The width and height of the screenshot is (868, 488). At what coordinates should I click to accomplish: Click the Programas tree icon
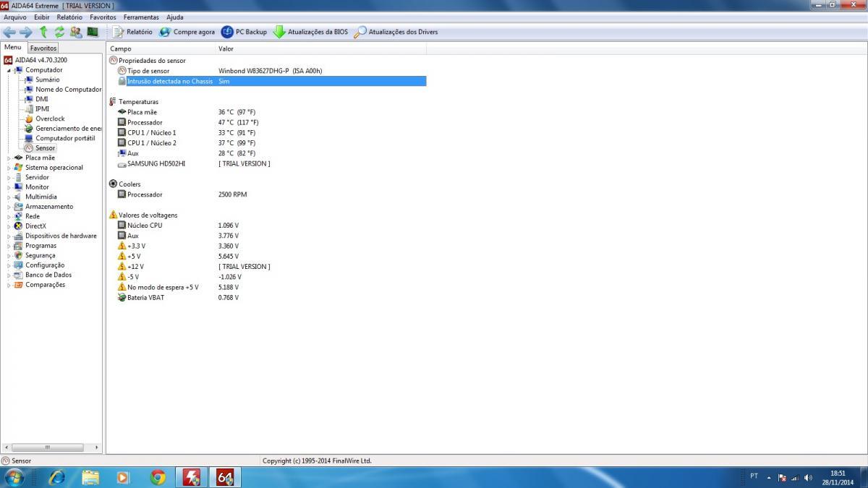coord(19,246)
